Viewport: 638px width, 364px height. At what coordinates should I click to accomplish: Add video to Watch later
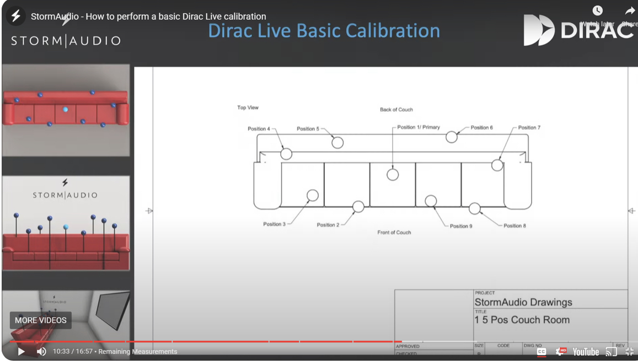pos(597,11)
